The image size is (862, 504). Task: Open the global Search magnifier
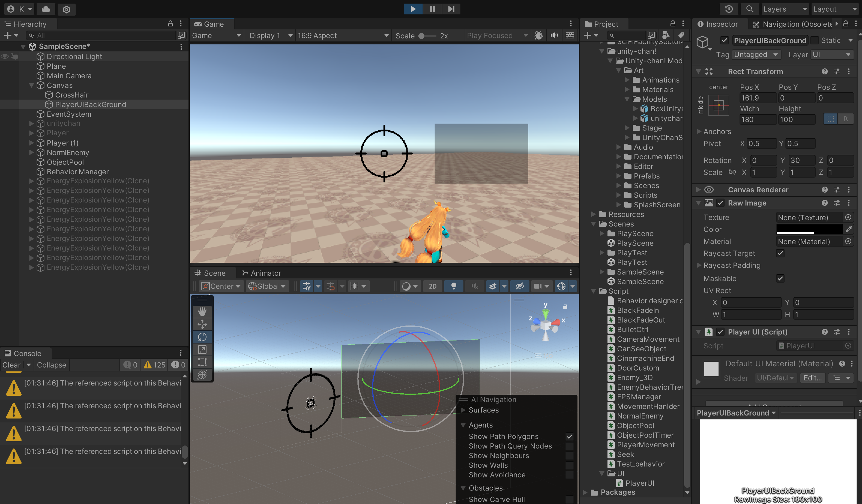(x=749, y=9)
